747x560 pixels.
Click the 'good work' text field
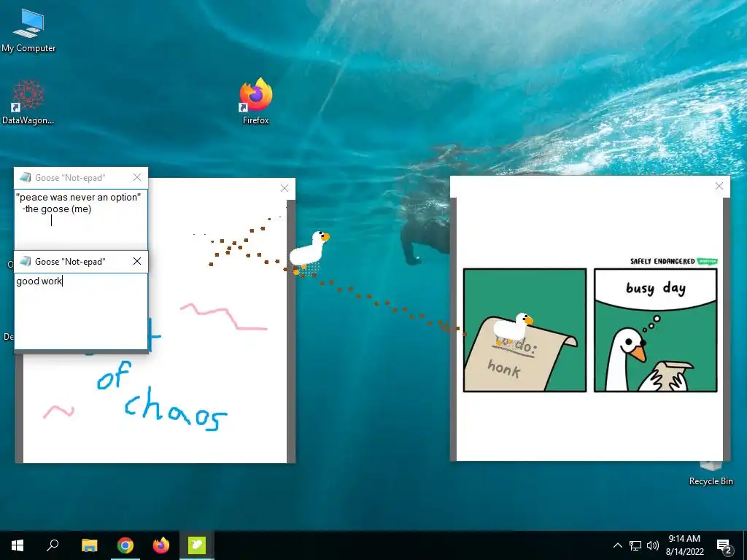[x=81, y=311]
